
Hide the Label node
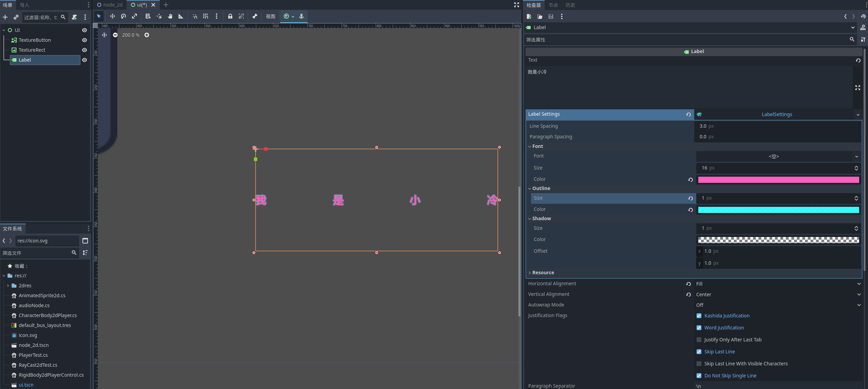point(85,60)
